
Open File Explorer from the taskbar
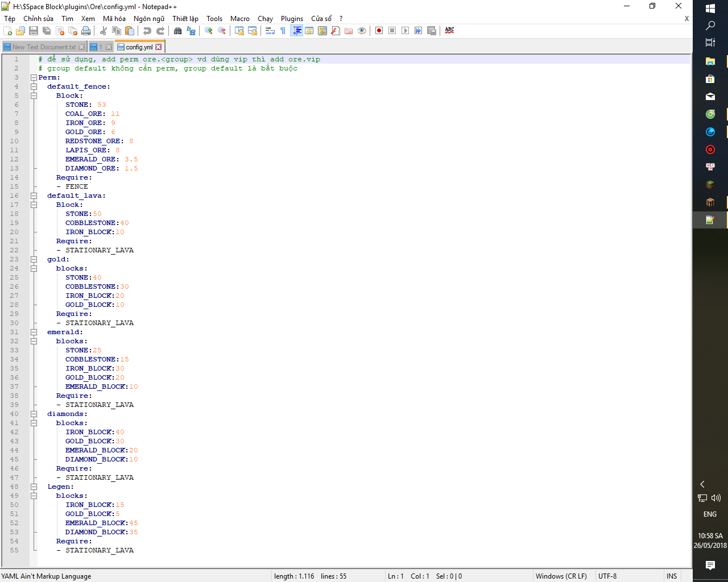pos(710,61)
